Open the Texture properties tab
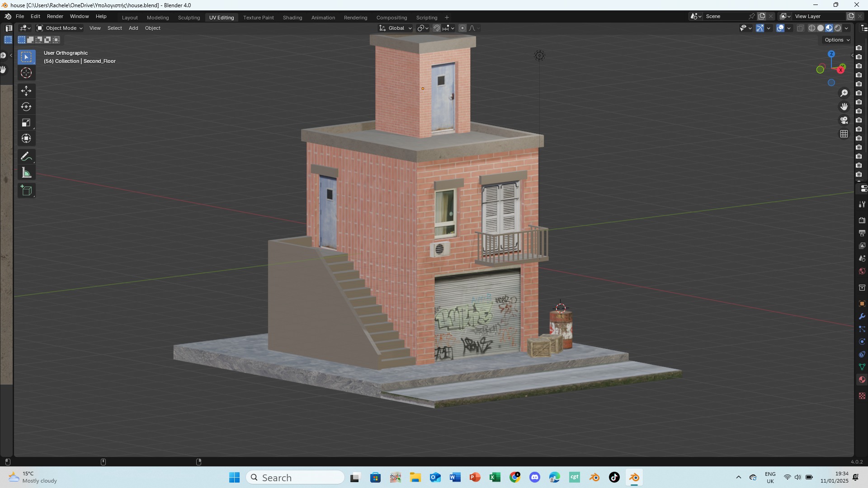868x488 pixels. 862,396
